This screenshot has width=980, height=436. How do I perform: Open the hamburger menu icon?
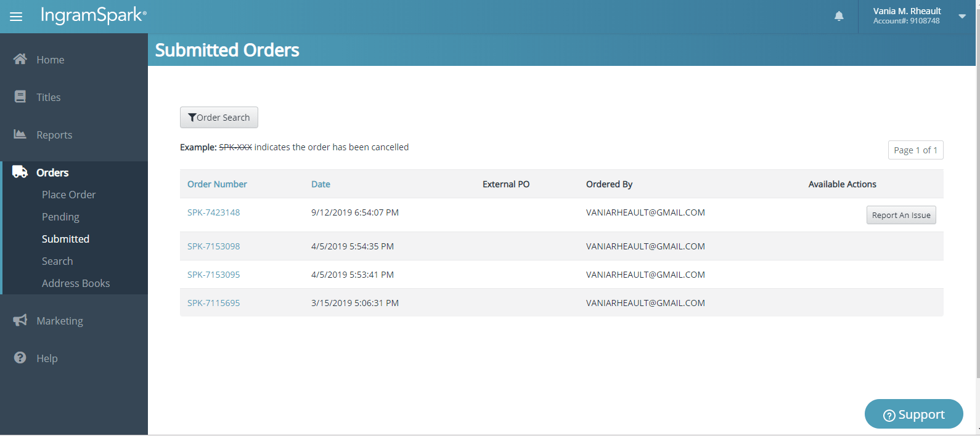click(x=16, y=17)
